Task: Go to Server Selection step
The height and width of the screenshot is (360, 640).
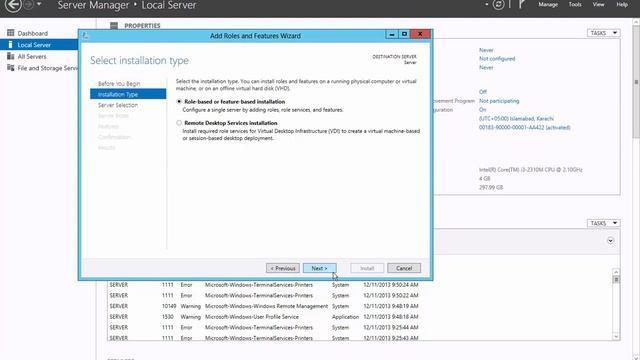Action: coord(118,105)
